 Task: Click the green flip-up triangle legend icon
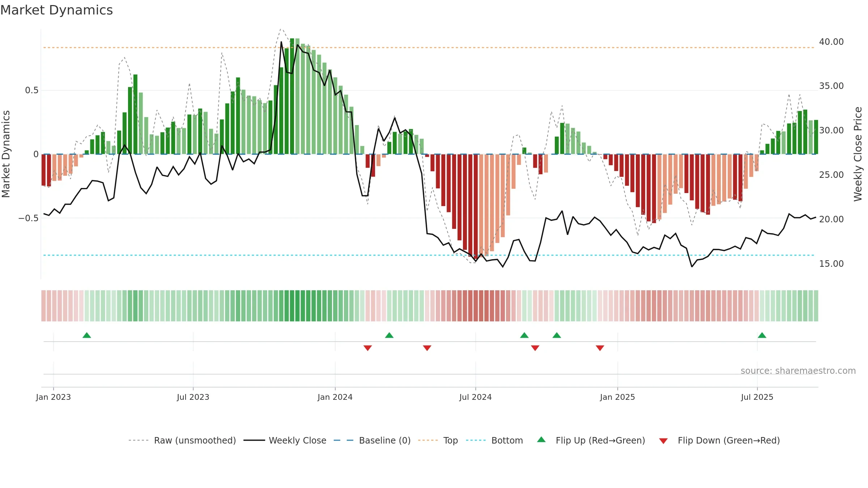coord(541,440)
